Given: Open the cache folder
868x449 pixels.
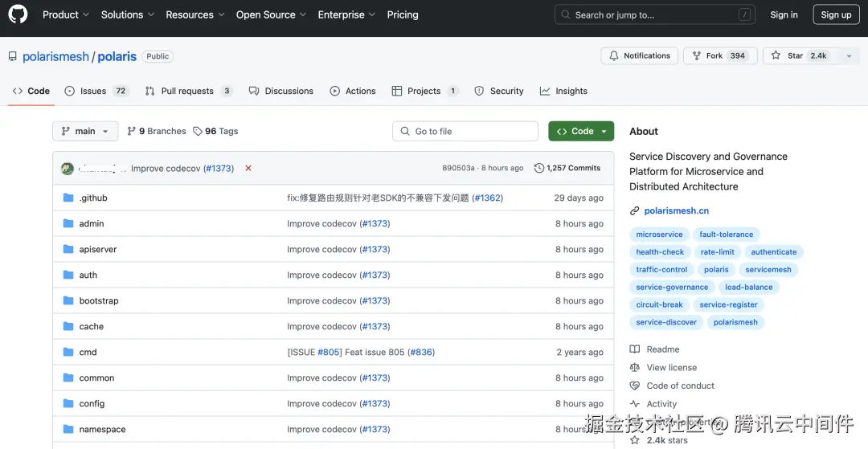Looking at the screenshot, I should [x=92, y=326].
